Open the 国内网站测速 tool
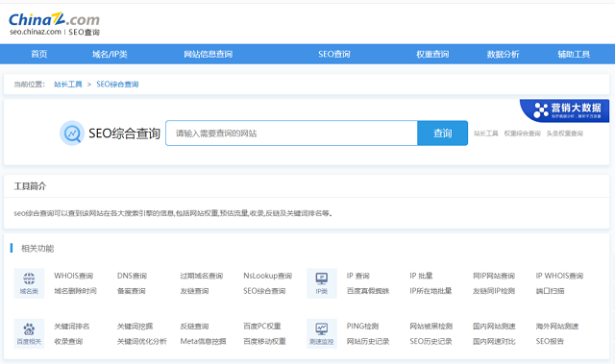Screen dimensions: 615x364 click(x=494, y=326)
